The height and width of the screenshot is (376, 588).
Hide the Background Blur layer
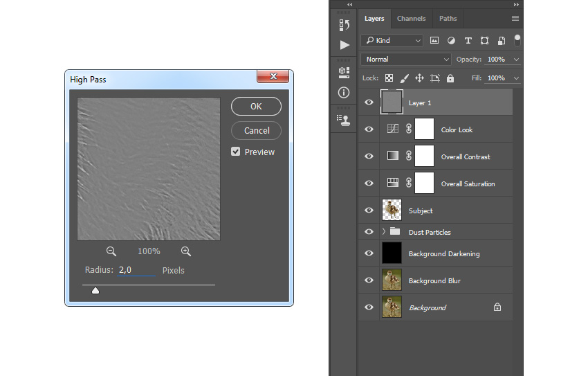pyautogui.click(x=369, y=280)
